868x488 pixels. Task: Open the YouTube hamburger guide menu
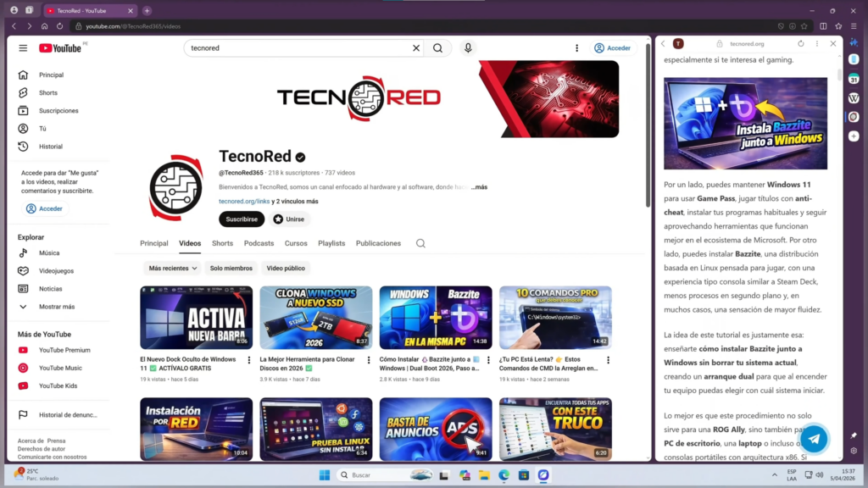[23, 48]
